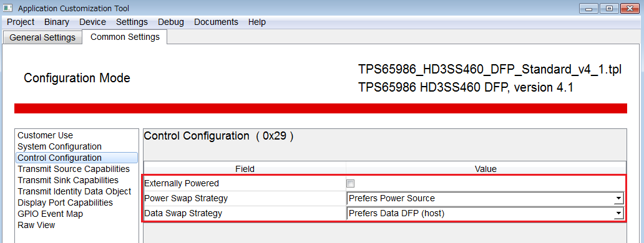This screenshot has height=243, width=644.
Task: Open the Documents menu
Action: coord(216,22)
